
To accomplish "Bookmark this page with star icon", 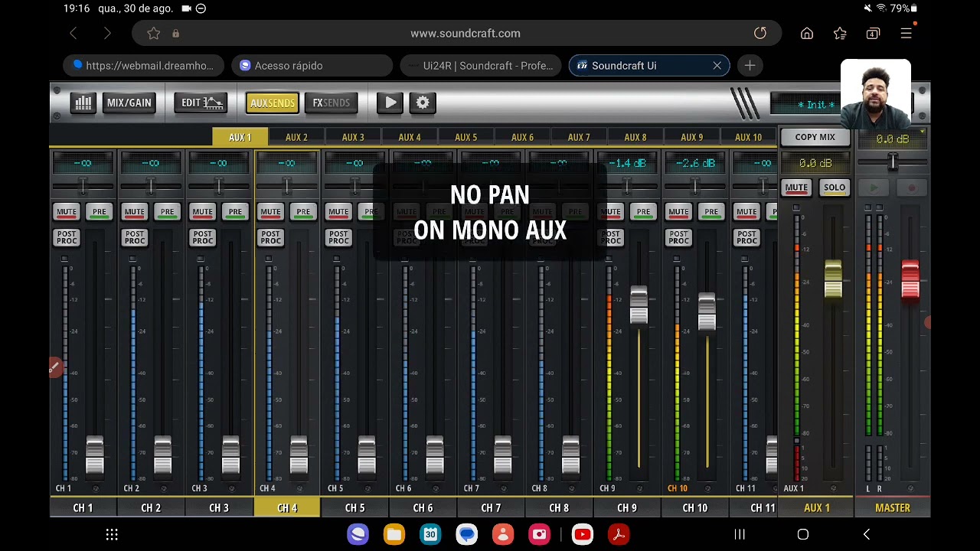I will pyautogui.click(x=154, y=34).
